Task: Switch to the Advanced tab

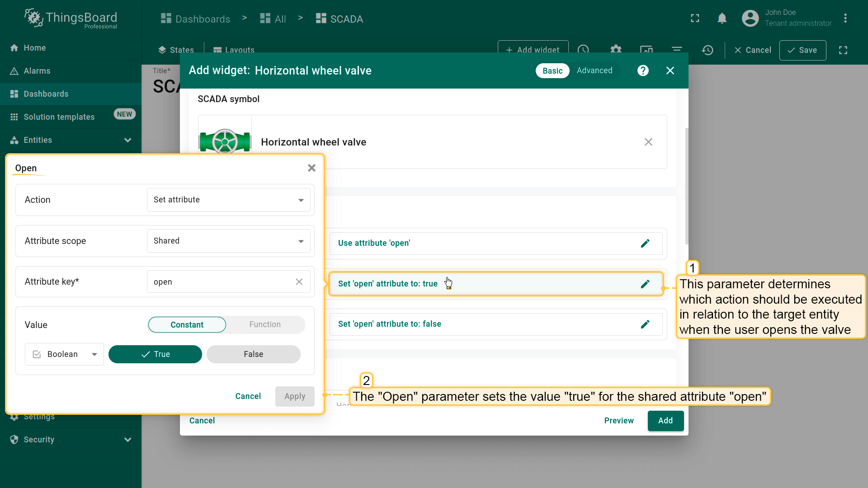Action: [594, 70]
